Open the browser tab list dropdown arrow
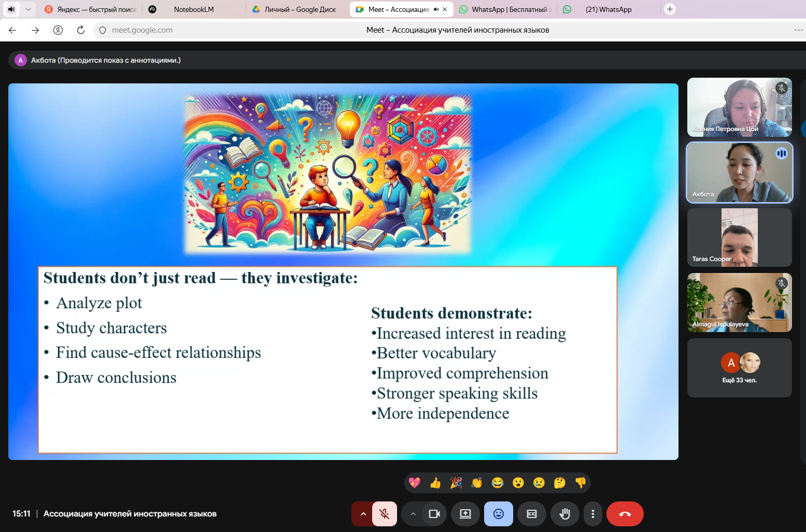Viewport: 806px width, 532px height. [28, 9]
